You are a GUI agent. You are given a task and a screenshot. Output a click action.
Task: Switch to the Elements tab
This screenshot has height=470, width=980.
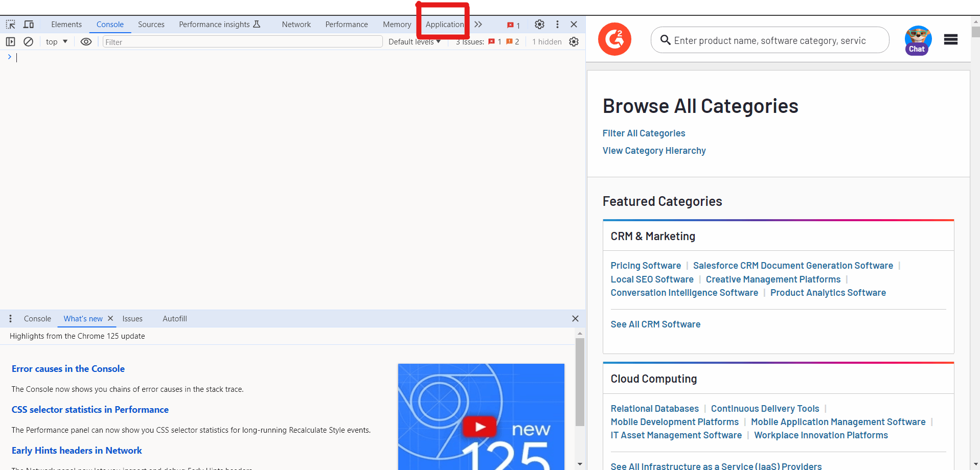pos(66,25)
